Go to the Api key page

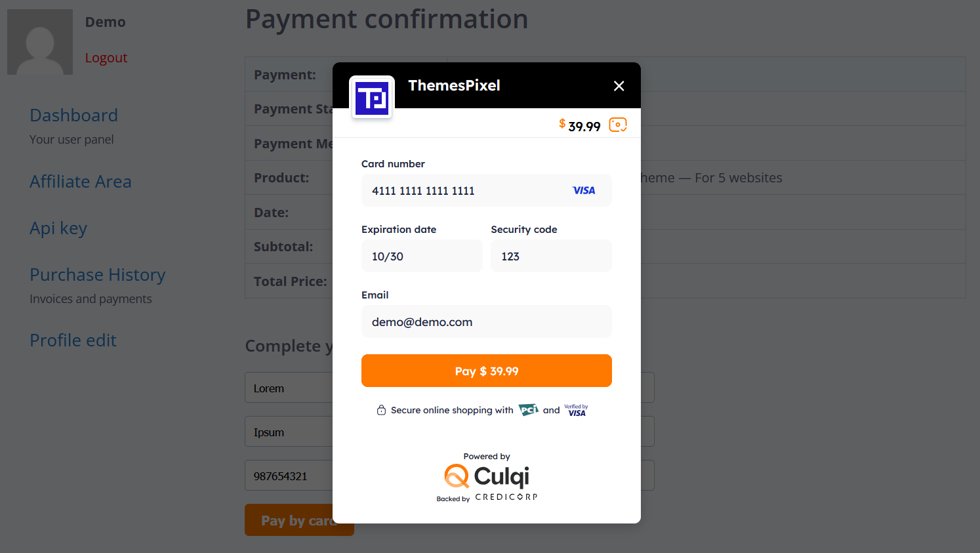pyautogui.click(x=58, y=228)
